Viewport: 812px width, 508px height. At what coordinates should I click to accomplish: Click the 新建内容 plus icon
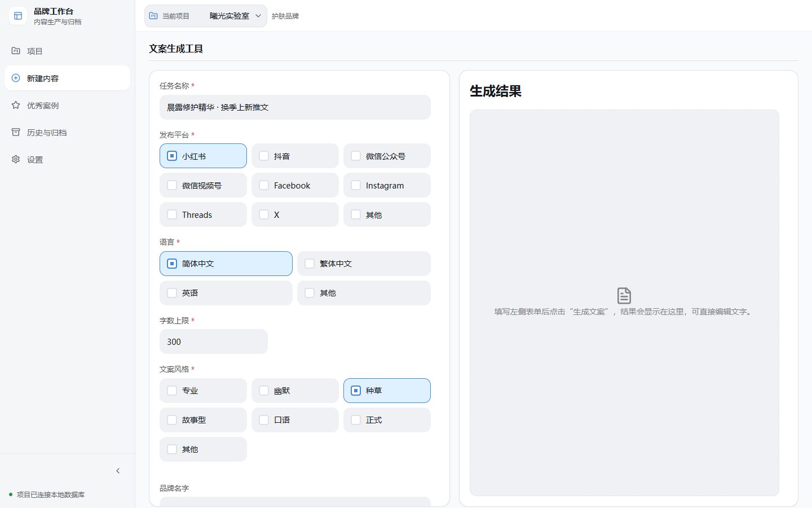click(16, 78)
